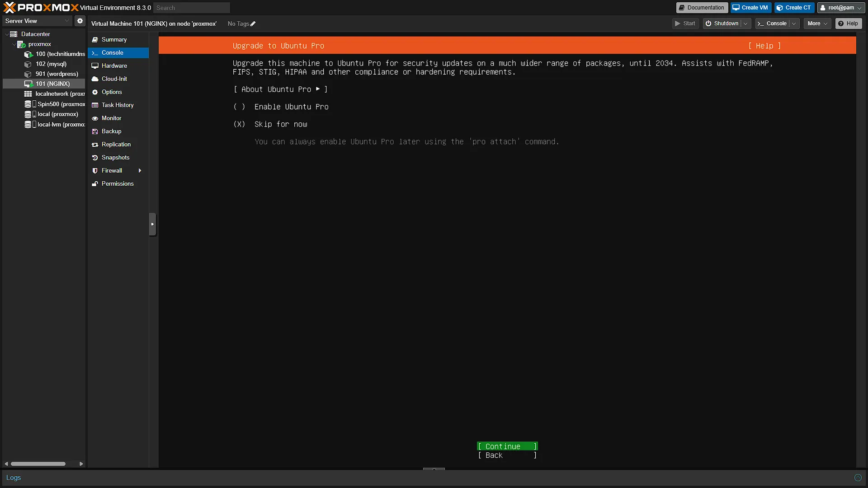Open the local (proxmox) storage entry
The image size is (868, 488).
pos(52,114)
